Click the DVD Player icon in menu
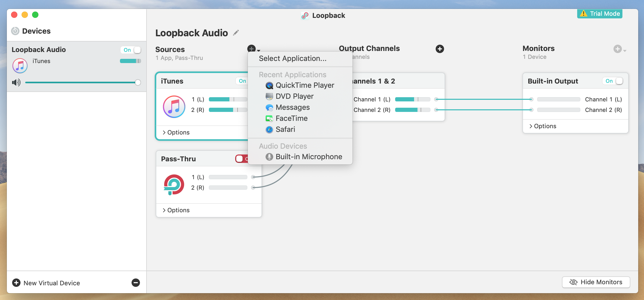The width and height of the screenshot is (644, 300). [269, 96]
